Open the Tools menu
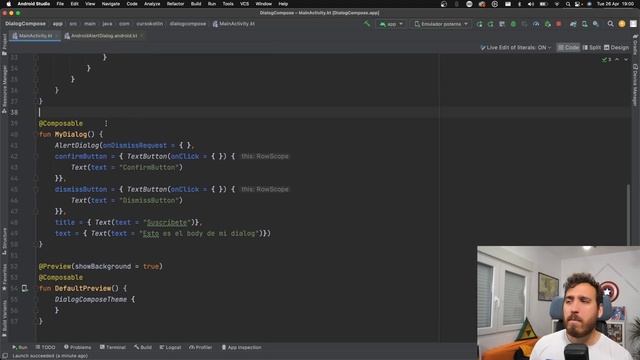Viewport: 640px width, 360px height. (x=228, y=4)
